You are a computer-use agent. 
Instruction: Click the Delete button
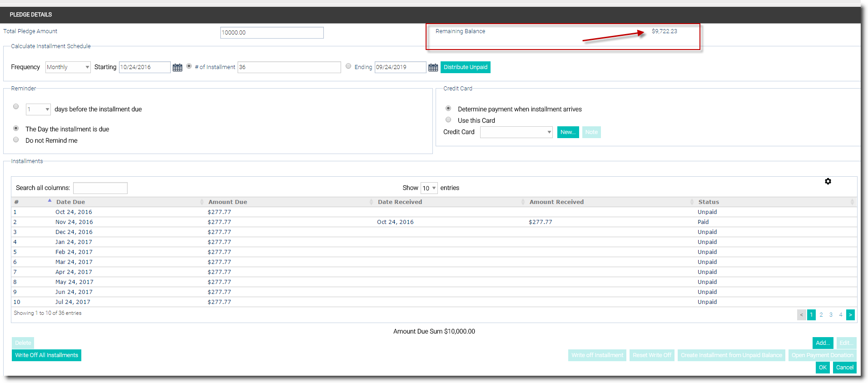23,343
